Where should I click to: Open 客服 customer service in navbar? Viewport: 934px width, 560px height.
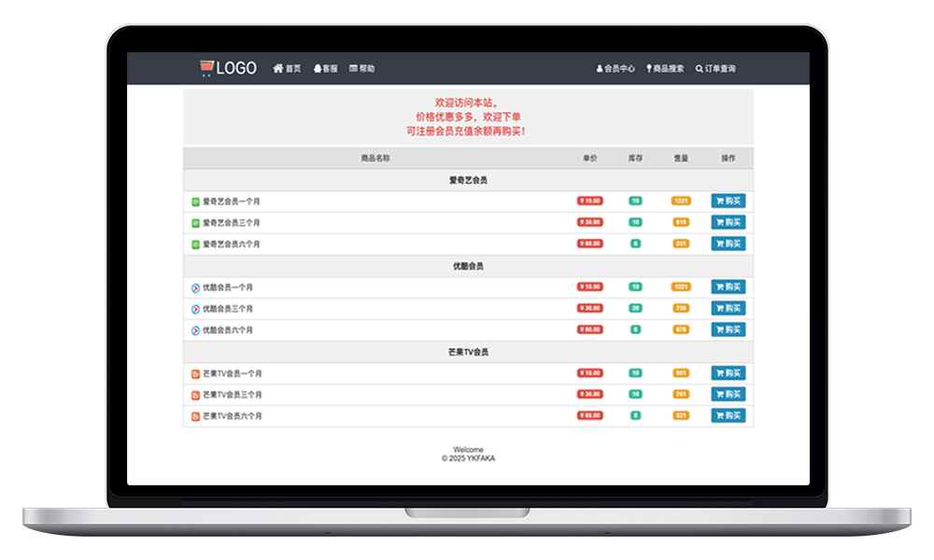[x=326, y=69]
